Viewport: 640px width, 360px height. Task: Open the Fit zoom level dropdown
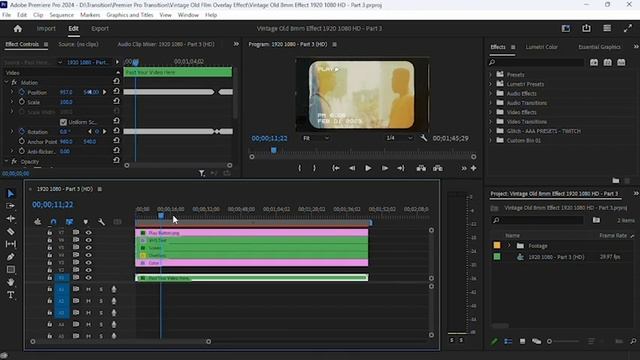[316, 138]
